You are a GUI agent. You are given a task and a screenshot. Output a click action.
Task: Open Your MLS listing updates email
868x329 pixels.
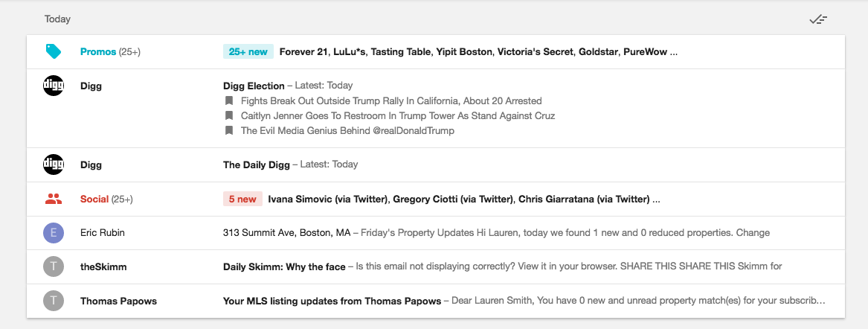(332, 301)
